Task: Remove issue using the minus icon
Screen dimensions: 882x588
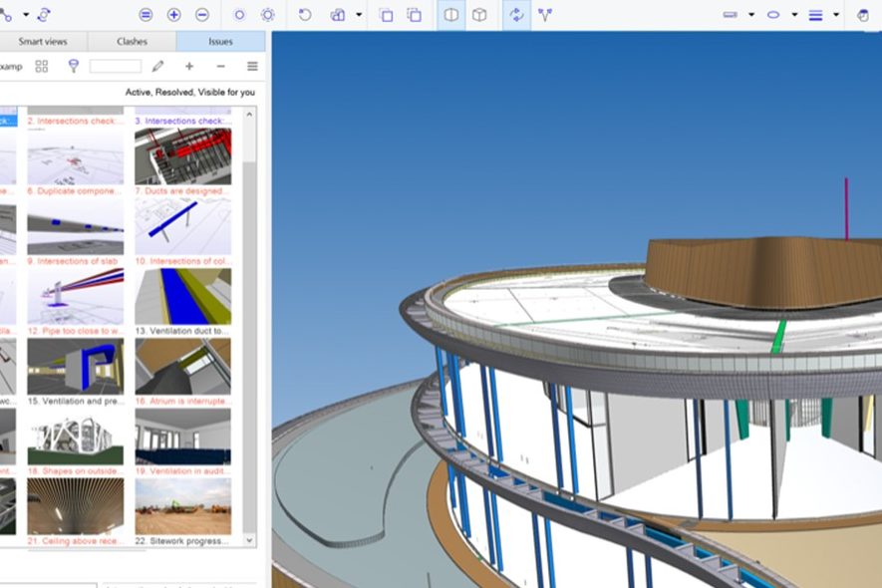Action: tap(220, 66)
